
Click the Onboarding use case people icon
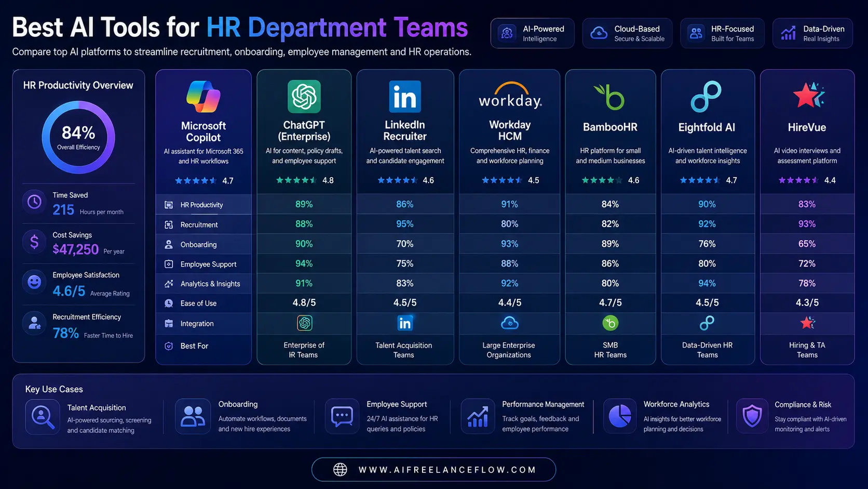coord(193,416)
